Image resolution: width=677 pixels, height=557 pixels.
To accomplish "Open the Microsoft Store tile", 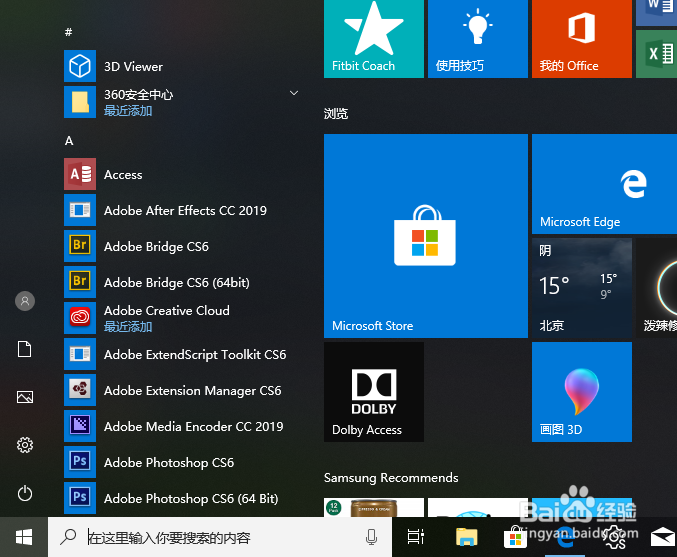I will click(426, 236).
